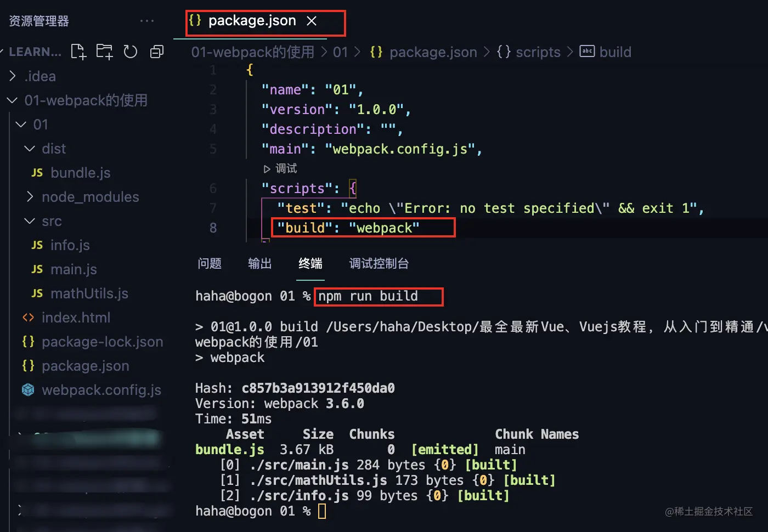This screenshot has width=768, height=532.
Task: Open package.json in the explorer tree
Action: click(x=86, y=366)
